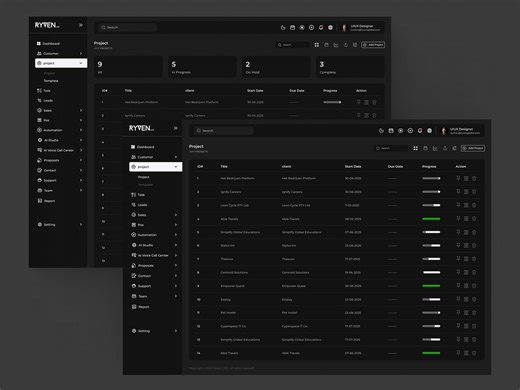Screen dimensions: 520x390
Task: Filter by the In Progress card showing 5
Action: [x=202, y=67]
